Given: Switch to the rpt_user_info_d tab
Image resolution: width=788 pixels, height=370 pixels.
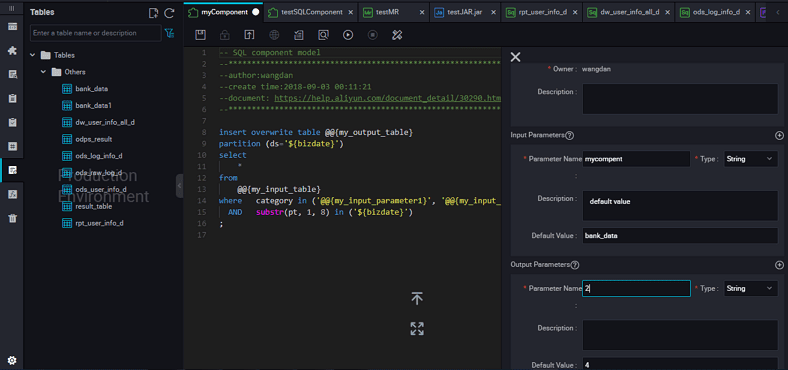Looking at the screenshot, I should [543, 12].
